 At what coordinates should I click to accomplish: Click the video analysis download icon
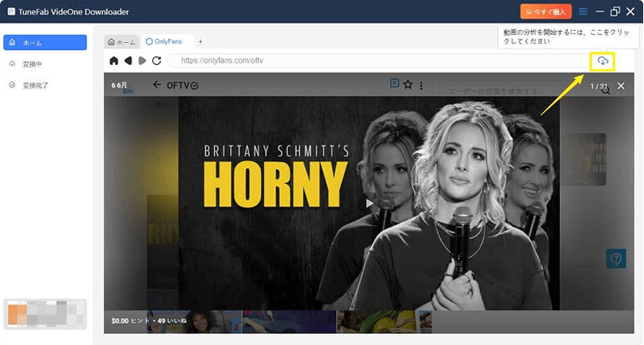[x=603, y=61]
